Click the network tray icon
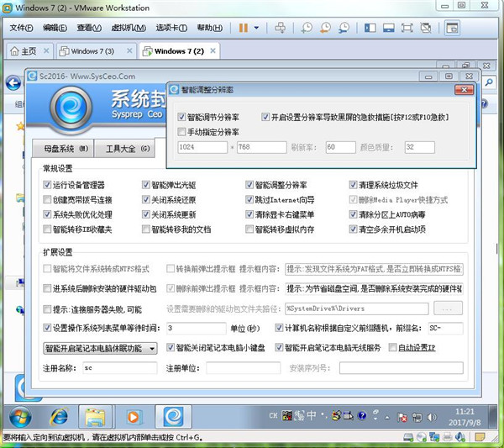504x448 pixels. click(x=417, y=418)
